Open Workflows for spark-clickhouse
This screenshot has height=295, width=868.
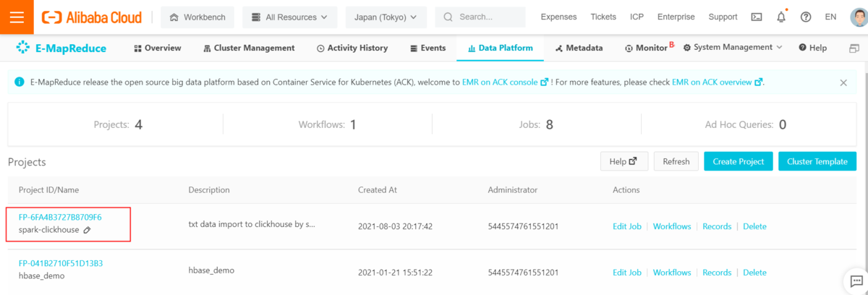tap(672, 226)
